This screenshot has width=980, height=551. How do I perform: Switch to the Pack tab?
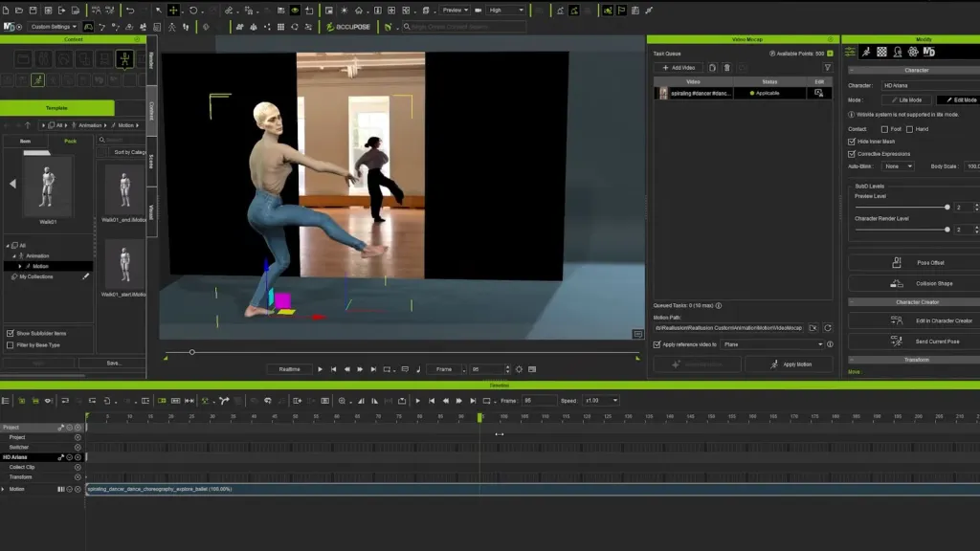click(70, 141)
